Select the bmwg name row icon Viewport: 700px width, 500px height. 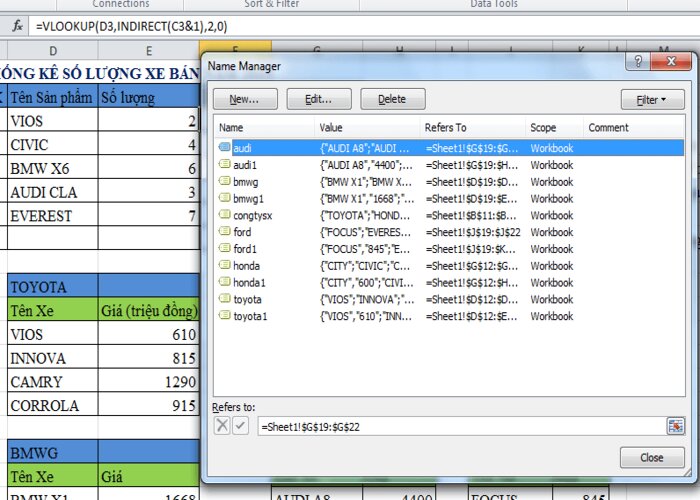pos(224,181)
